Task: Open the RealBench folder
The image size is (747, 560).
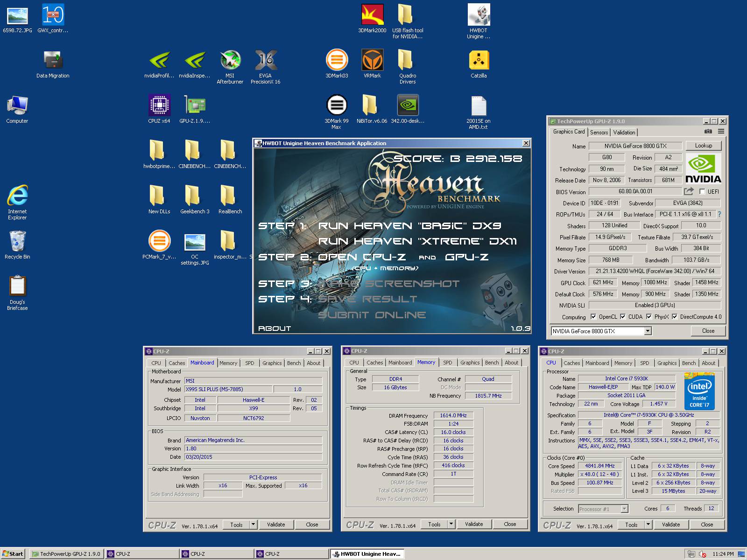Action: coord(230,200)
